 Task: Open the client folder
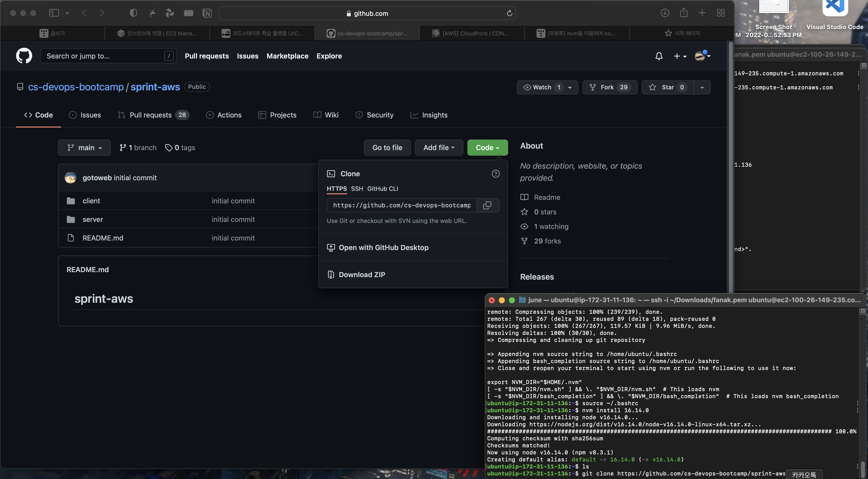click(91, 201)
